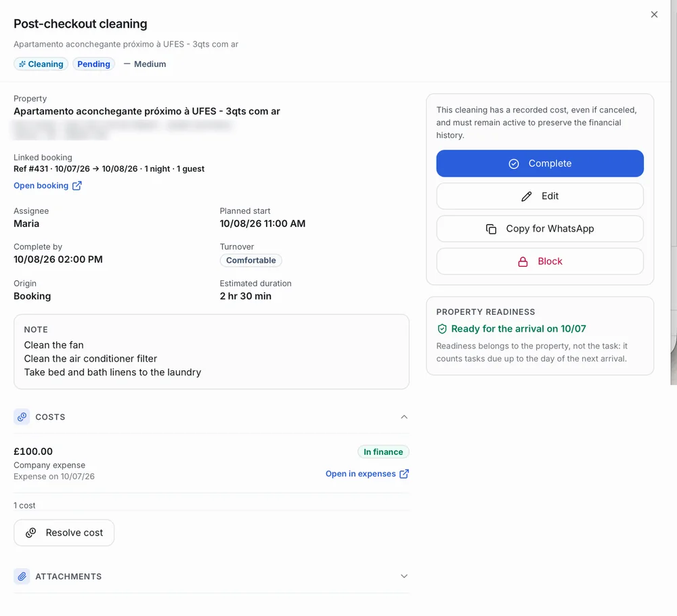Close the Post-checkout cleaning dialog
677x616 pixels.
pyautogui.click(x=654, y=15)
